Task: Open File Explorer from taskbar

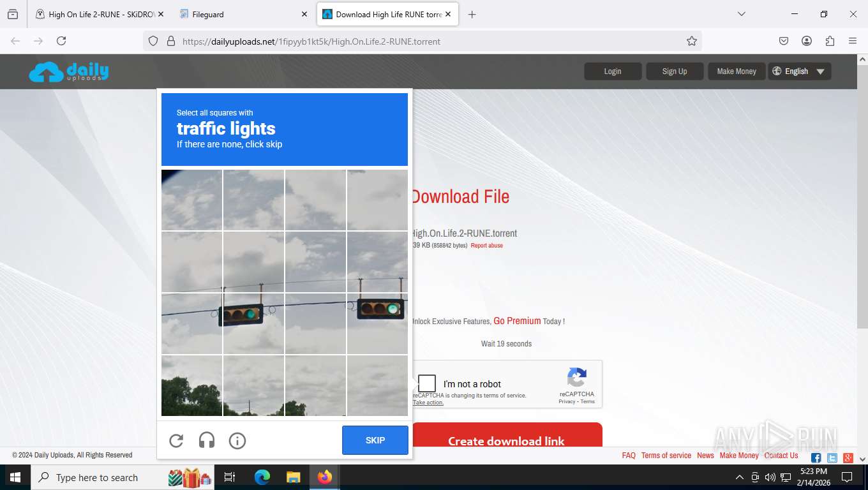Action: 293,477
